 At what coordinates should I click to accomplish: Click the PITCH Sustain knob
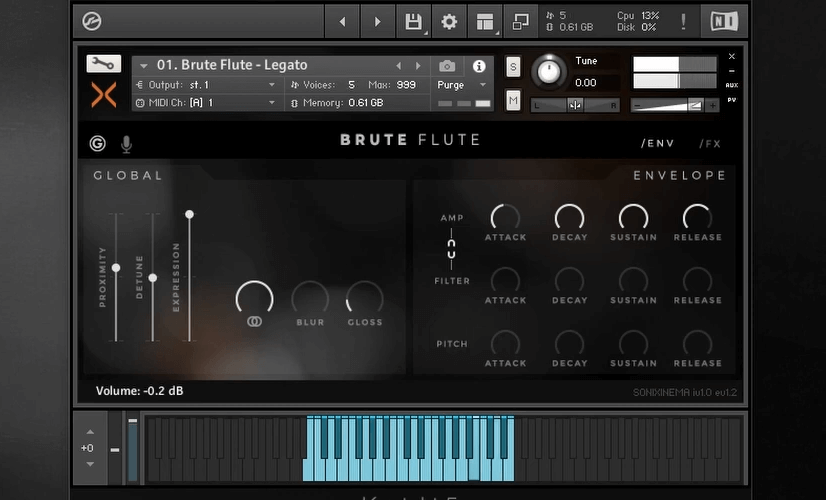coord(633,344)
